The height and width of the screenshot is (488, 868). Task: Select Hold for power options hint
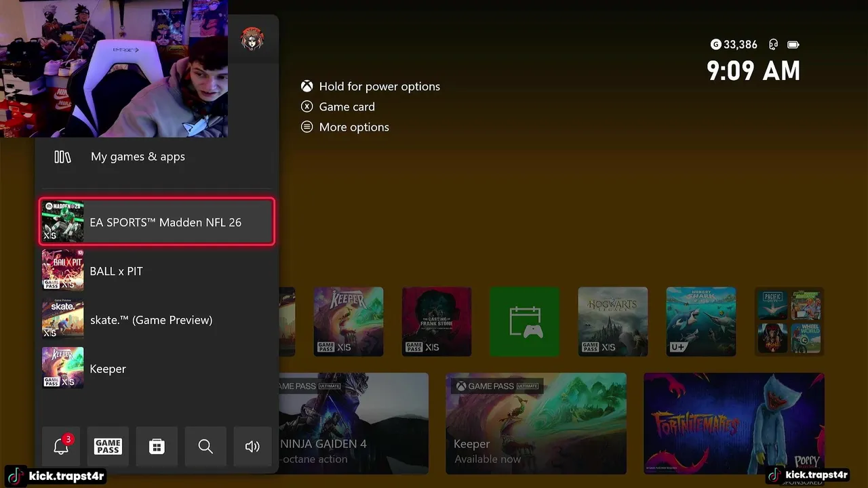(x=370, y=87)
